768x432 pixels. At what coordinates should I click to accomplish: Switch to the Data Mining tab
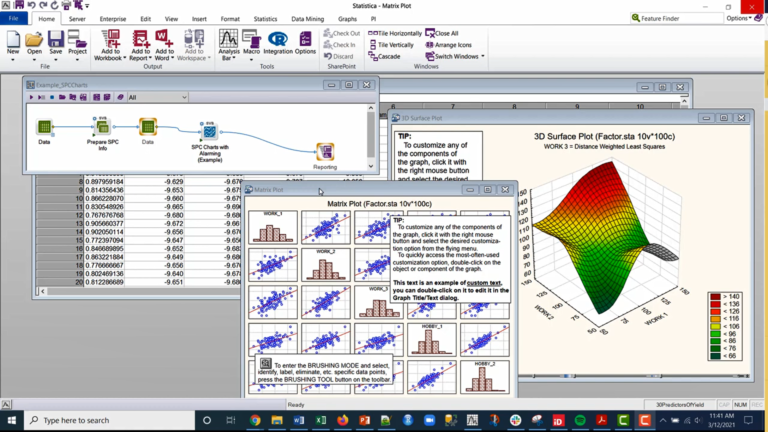coord(307,19)
